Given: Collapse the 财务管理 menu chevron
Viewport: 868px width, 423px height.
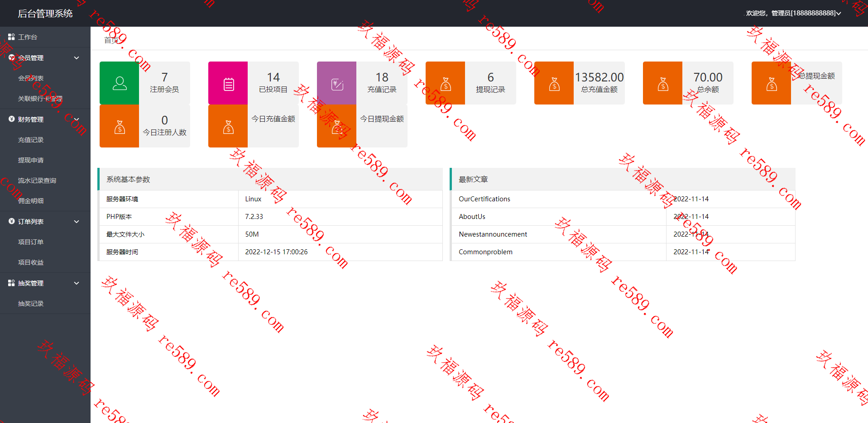Looking at the screenshot, I should tap(77, 119).
